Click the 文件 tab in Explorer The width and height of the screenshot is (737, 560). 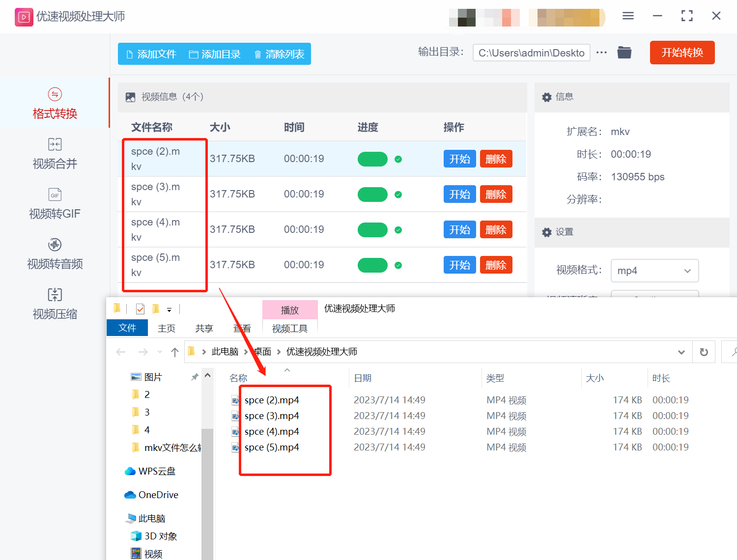(x=127, y=328)
